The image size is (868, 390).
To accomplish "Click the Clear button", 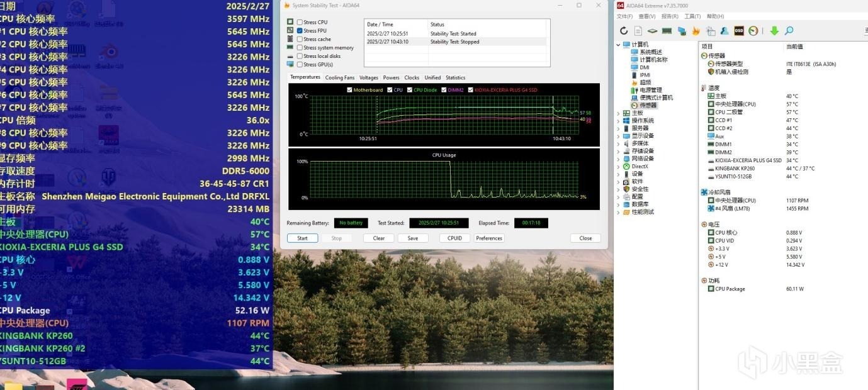I will click(379, 238).
